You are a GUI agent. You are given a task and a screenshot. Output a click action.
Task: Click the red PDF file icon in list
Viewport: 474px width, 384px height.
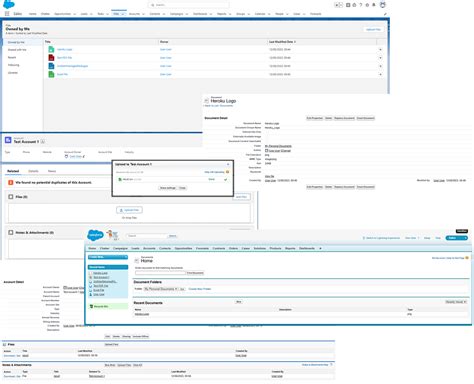pyautogui.click(x=51, y=58)
